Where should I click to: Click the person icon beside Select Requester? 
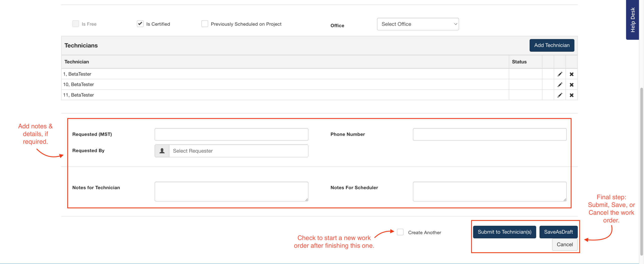pos(162,151)
